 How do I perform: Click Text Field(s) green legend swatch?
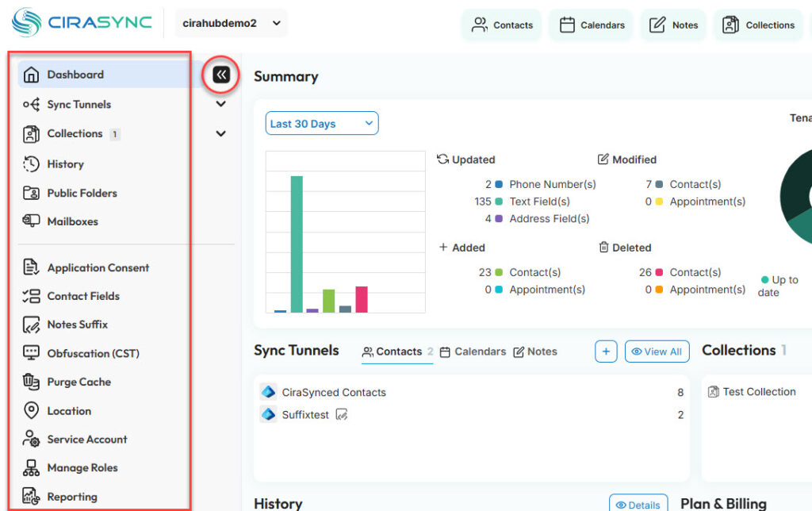pyautogui.click(x=500, y=201)
